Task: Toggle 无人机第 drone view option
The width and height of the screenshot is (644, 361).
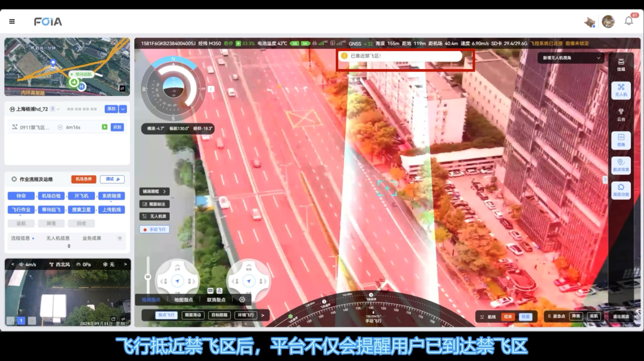Action: tap(154, 216)
